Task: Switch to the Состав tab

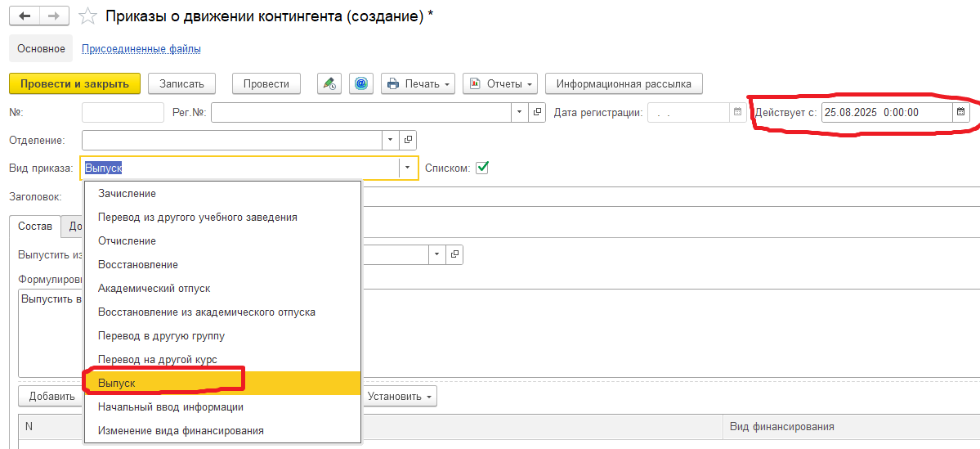Action: 35,226
